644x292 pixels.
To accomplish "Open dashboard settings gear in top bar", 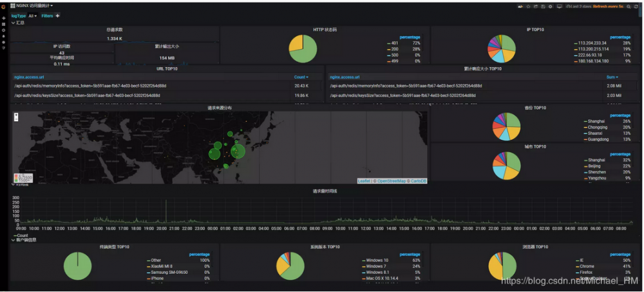I will click(551, 6).
